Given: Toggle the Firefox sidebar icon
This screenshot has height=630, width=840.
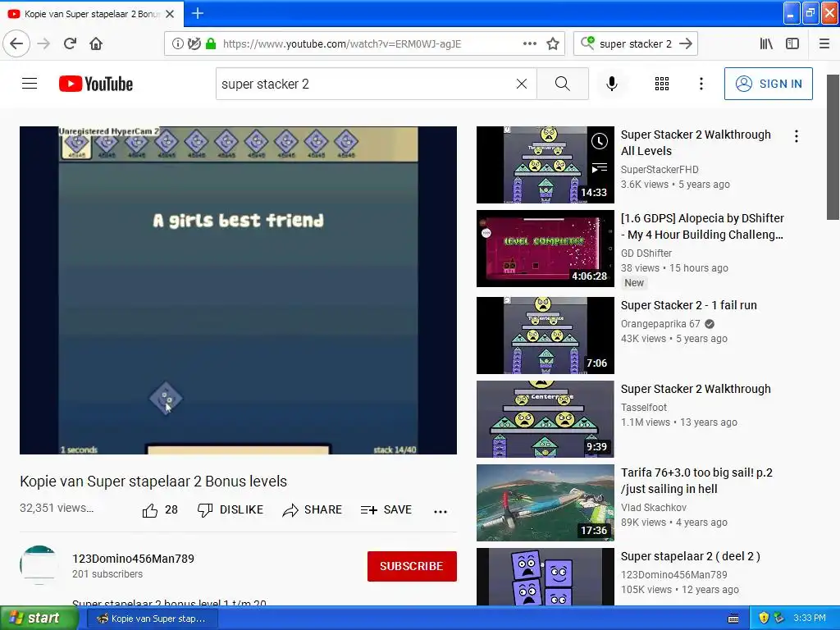Looking at the screenshot, I should point(792,44).
